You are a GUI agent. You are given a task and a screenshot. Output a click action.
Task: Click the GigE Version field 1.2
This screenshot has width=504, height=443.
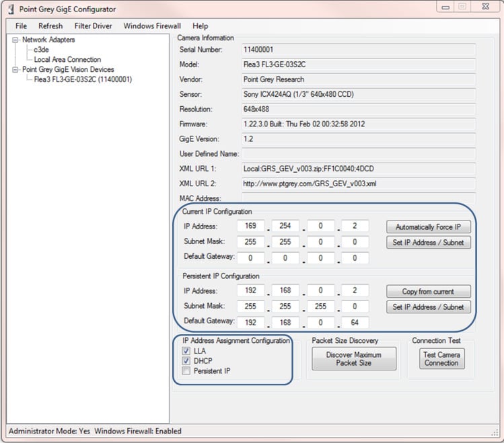[359, 139]
